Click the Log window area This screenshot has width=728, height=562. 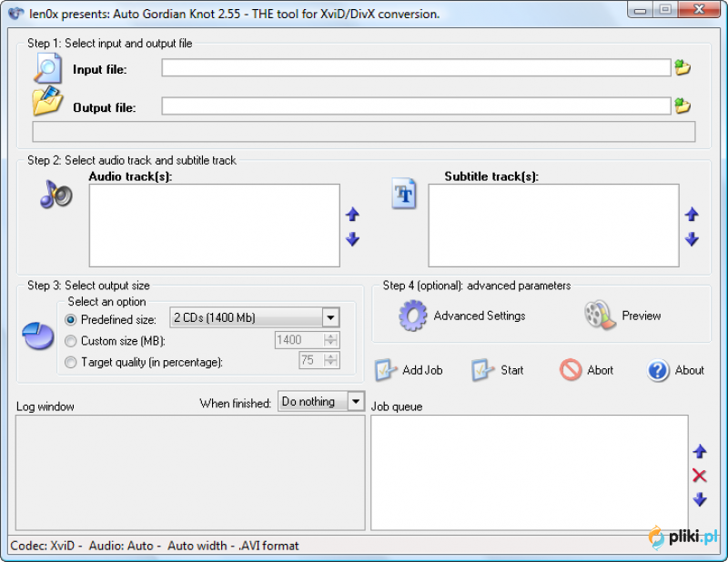(190, 473)
